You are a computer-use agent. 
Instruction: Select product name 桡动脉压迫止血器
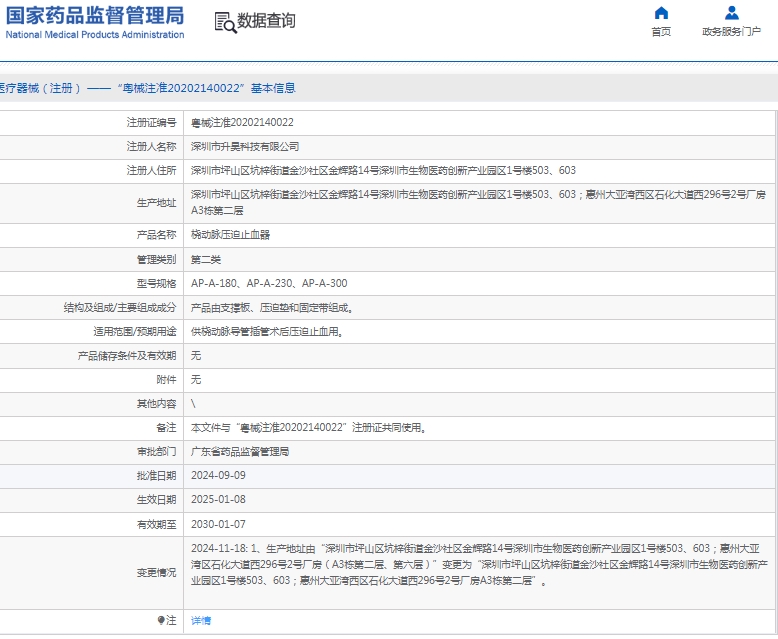click(x=230, y=235)
